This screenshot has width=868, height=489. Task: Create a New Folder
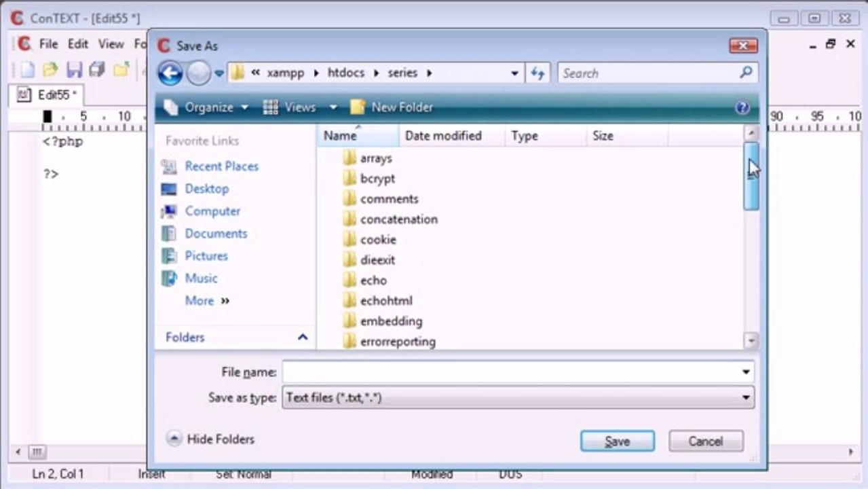pyautogui.click(x=392, y=107)
